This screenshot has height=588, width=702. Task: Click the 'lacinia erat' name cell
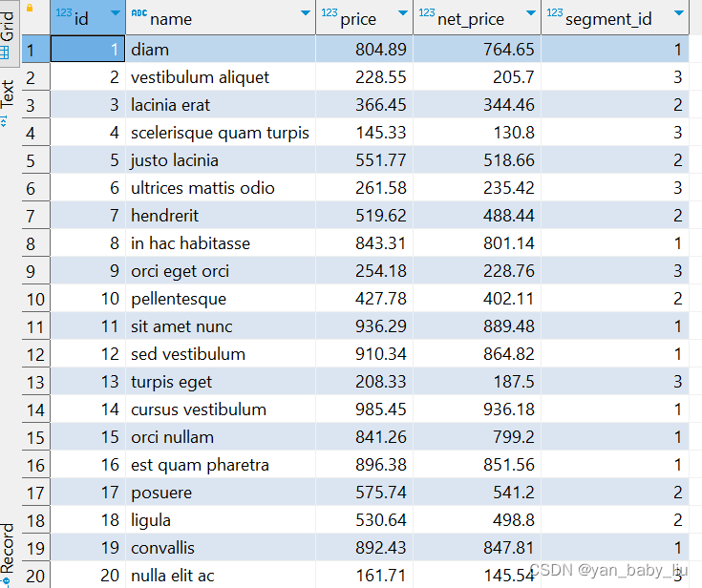221,105
